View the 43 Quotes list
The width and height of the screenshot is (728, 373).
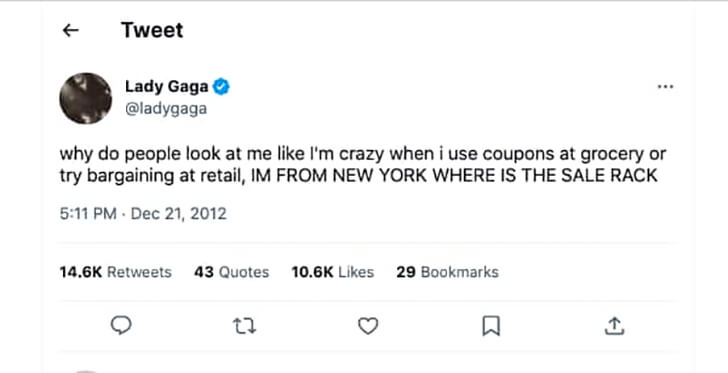[x=232, y=272]
